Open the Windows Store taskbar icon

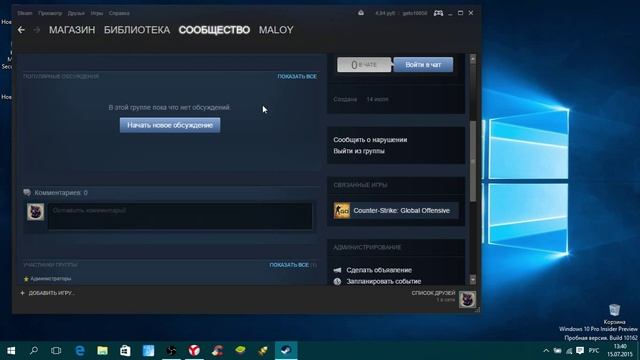125,351
